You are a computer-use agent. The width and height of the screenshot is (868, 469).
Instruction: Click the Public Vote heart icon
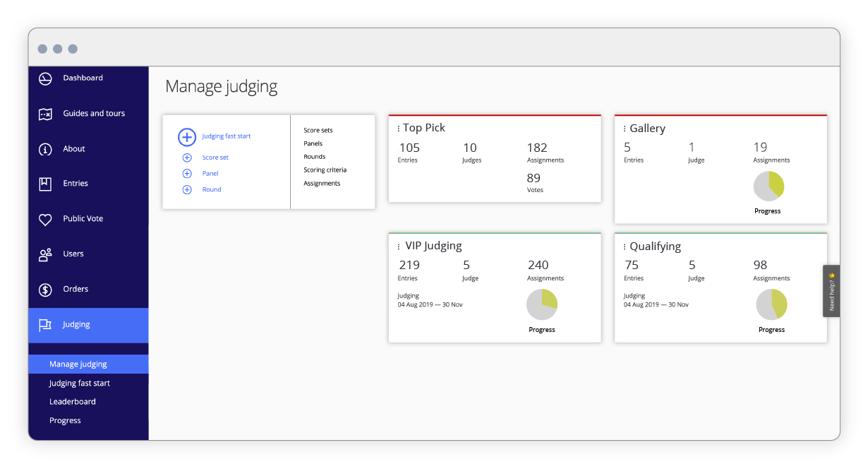point(45,220)
